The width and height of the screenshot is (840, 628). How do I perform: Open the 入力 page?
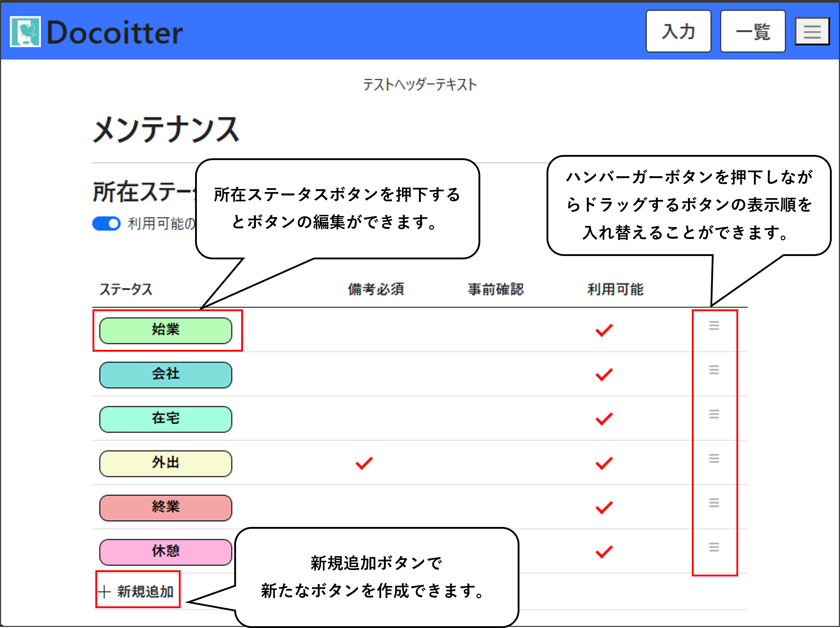pos(678,31)
